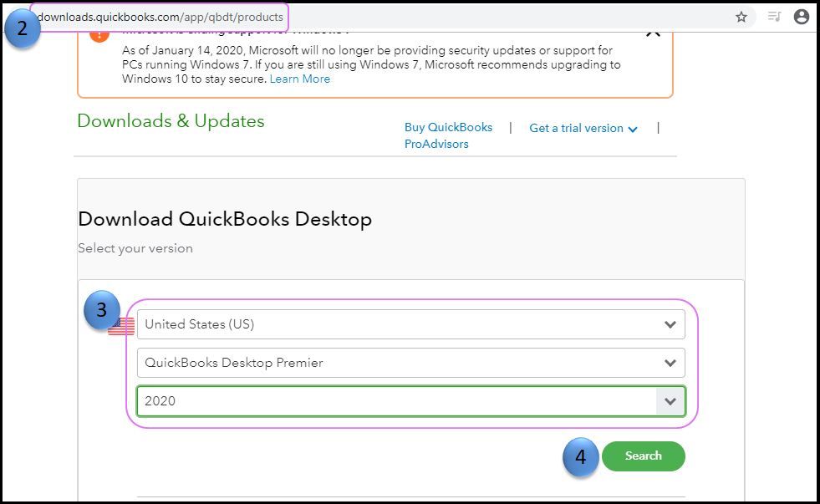
Task: Open the United States (US) country dropdown
Action: (x=410, y=324)
